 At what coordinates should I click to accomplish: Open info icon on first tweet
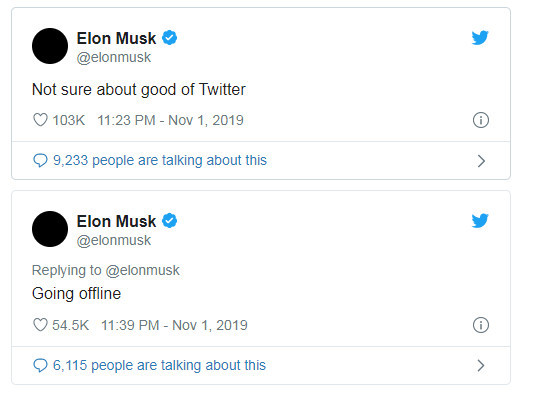click(481, 120)
